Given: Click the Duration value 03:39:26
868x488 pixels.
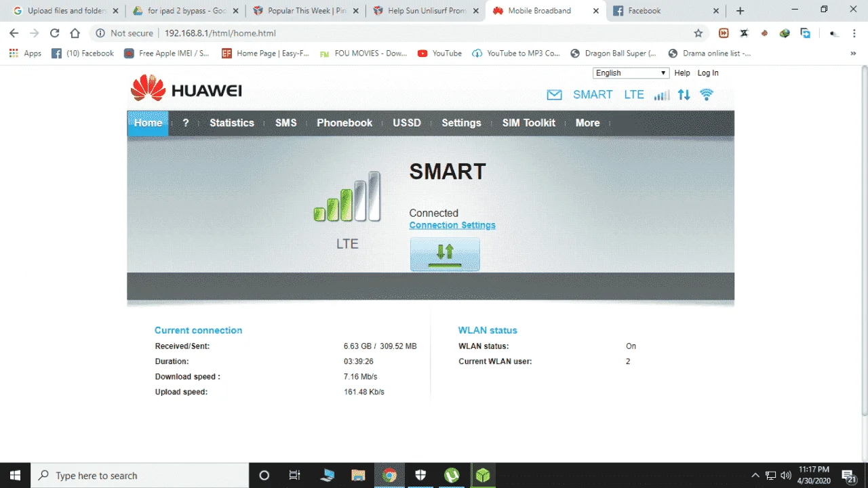Looking at the screenshot, I should (359, 361).
